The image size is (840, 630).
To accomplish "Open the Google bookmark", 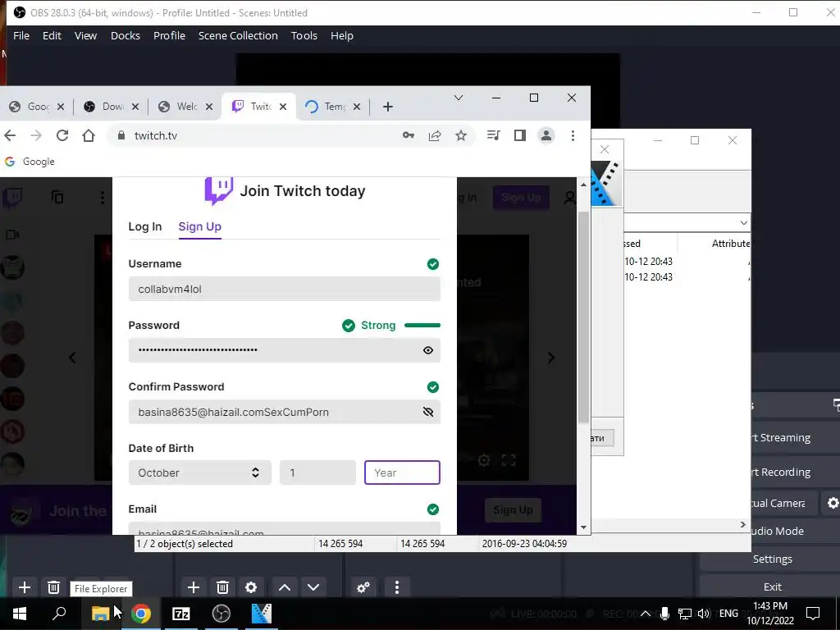I will 30,162.
